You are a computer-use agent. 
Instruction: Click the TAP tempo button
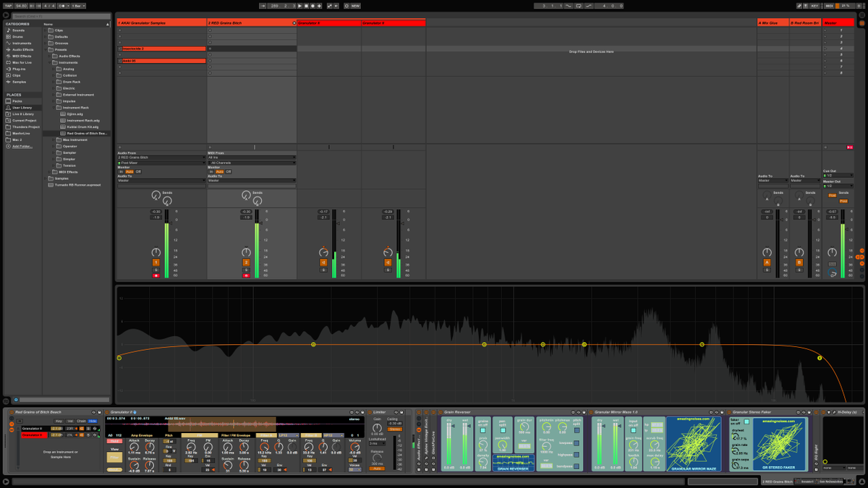8,6
